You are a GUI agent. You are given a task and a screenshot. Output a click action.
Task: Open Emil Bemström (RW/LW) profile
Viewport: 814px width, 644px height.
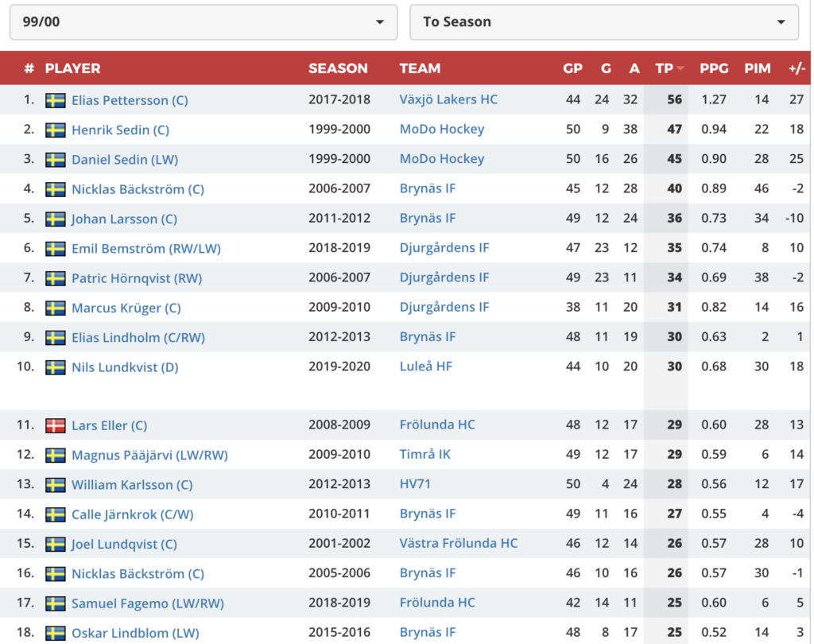coord(146,248)
